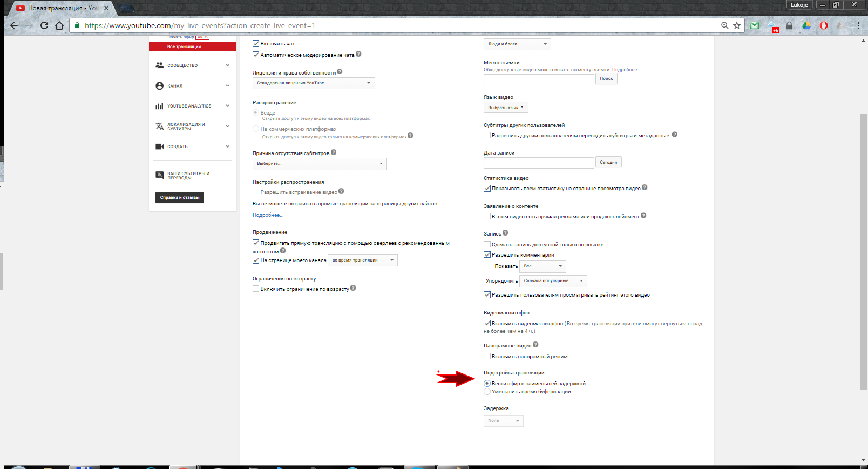Click the Подробнее... link about embedding
Image resolution: width=868 pixels, height=469 pixels.
click(x=268, y=215)
